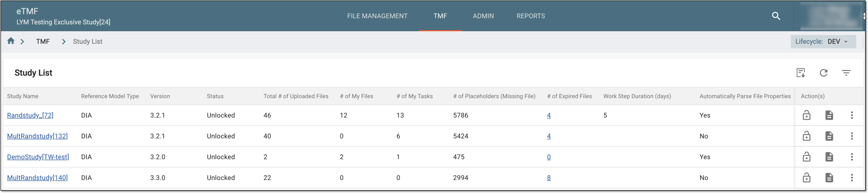Click uploaded files count 46

[267, 115]
